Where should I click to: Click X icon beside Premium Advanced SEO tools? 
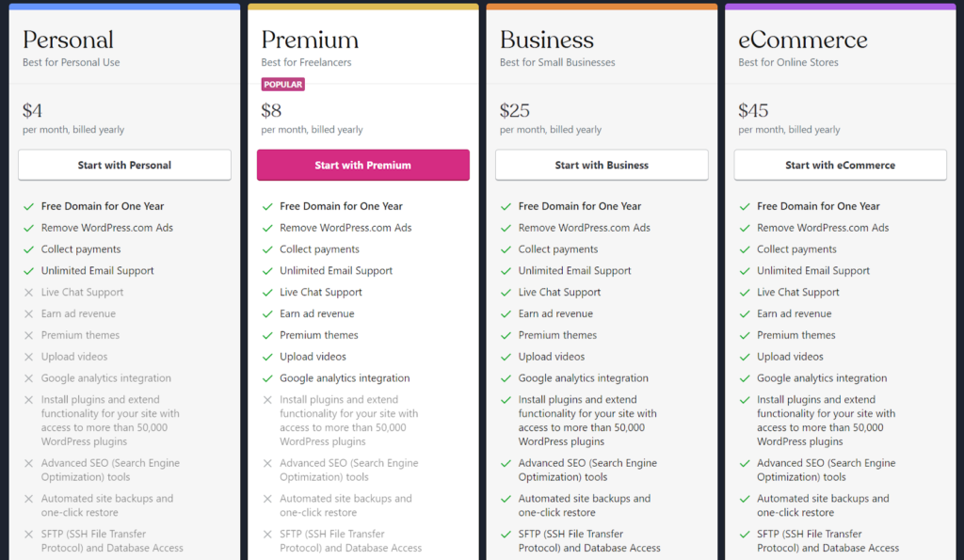(x=266, y=463)
